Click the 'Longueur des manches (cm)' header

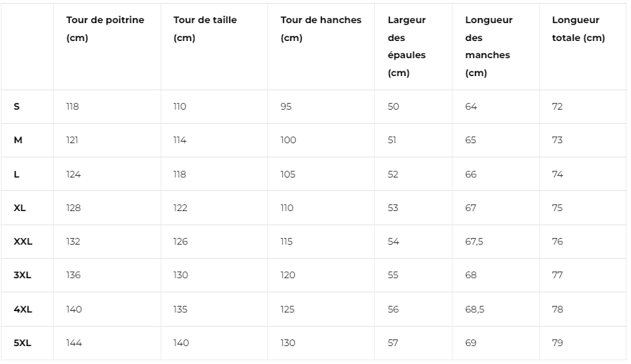click(x=488, y=46)
